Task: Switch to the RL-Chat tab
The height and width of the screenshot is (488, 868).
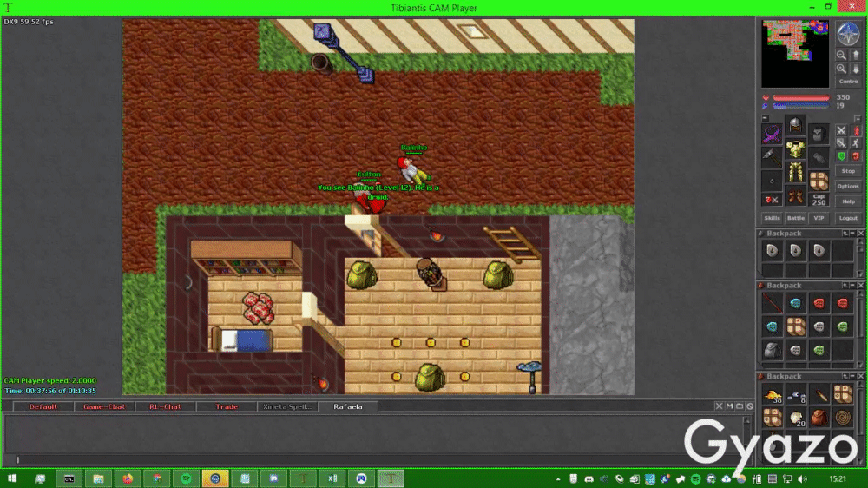Action: point(165,406)
